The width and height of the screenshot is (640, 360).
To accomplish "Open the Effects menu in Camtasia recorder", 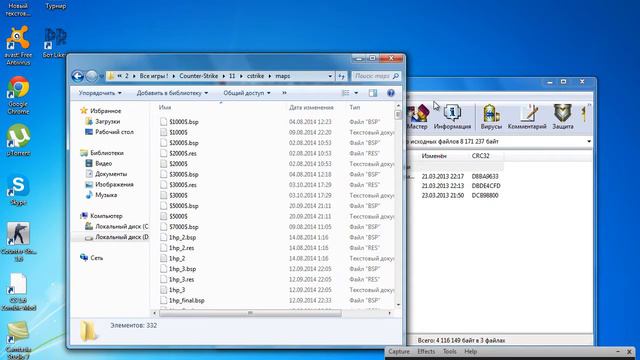I will 426,351.
